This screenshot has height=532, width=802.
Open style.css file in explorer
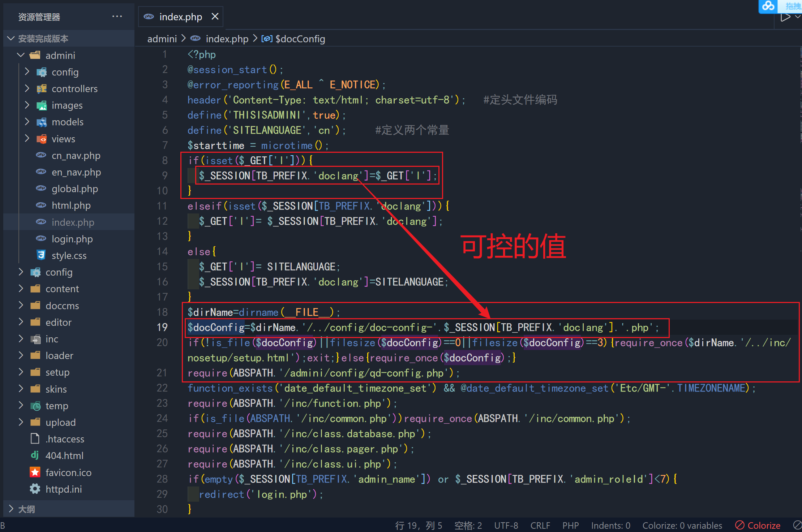(69, 256)
